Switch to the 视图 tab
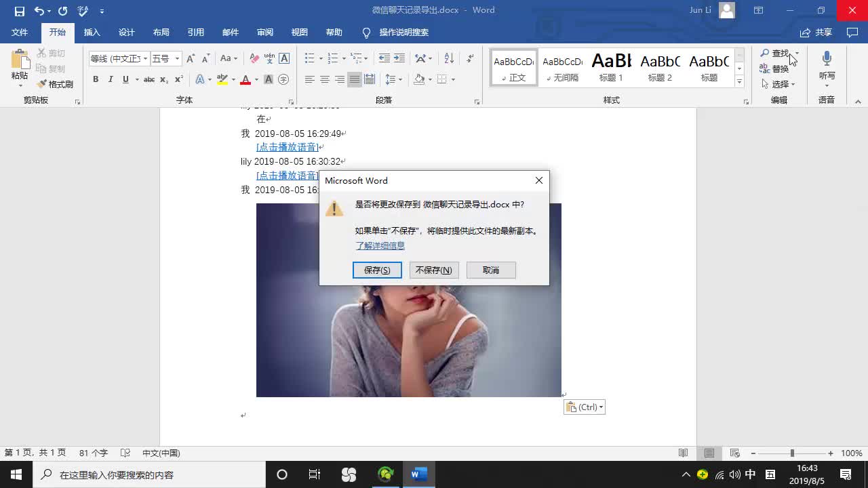Image resolution: width=868 pixels, height=488 pixels. click(299, 32)
